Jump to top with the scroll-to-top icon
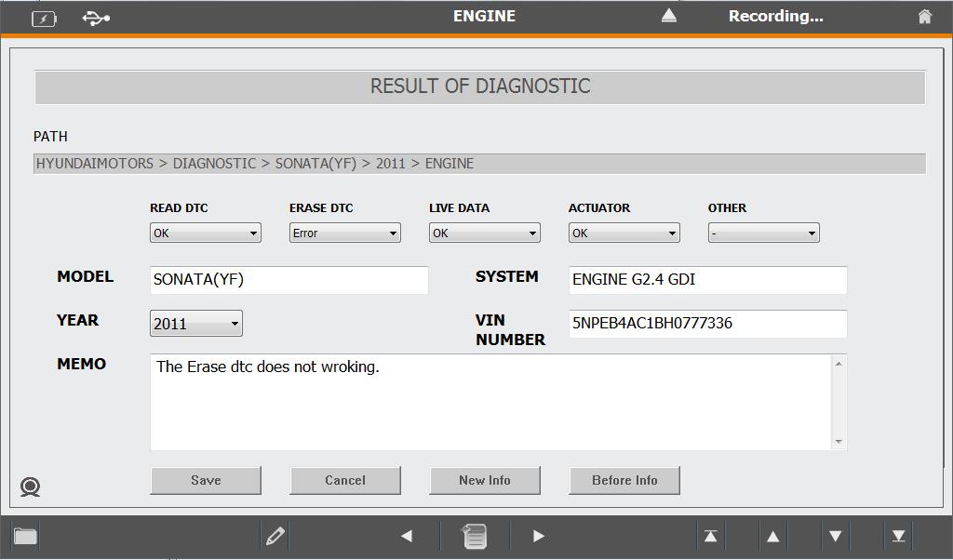The height and width of the screenshot is (560, 953). click(710, 536)
